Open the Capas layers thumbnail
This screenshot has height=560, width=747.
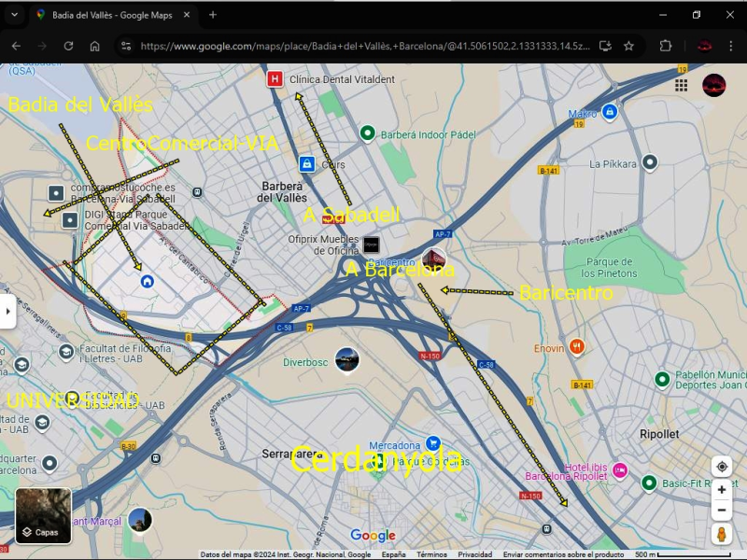pos(43,516)
